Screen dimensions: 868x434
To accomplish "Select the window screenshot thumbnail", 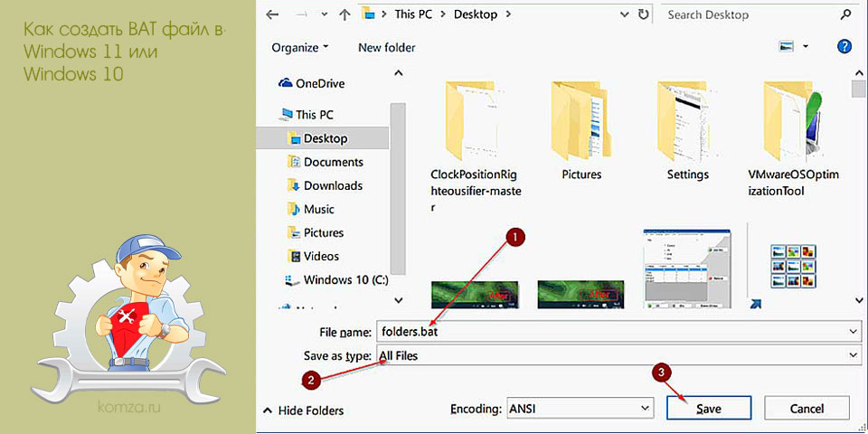I will pyautogui.click(x=687, y=268).
